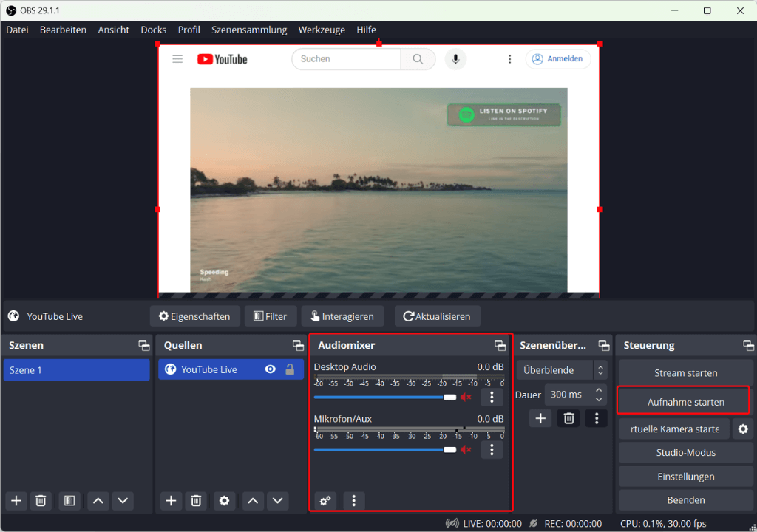Open Mikrofon/Aux options menu
Viewport: 757px width, 532px height.
pos(492,449)
